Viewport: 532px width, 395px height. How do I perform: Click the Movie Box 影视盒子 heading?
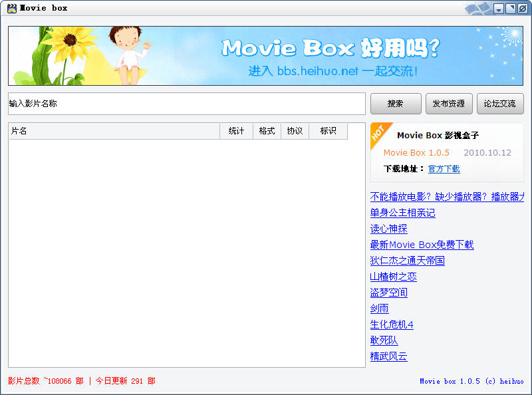coord(438,136)
